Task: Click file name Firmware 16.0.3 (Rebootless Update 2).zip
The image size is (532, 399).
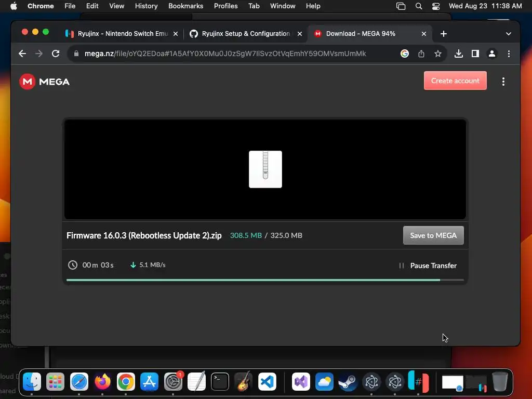Action: 144,235
